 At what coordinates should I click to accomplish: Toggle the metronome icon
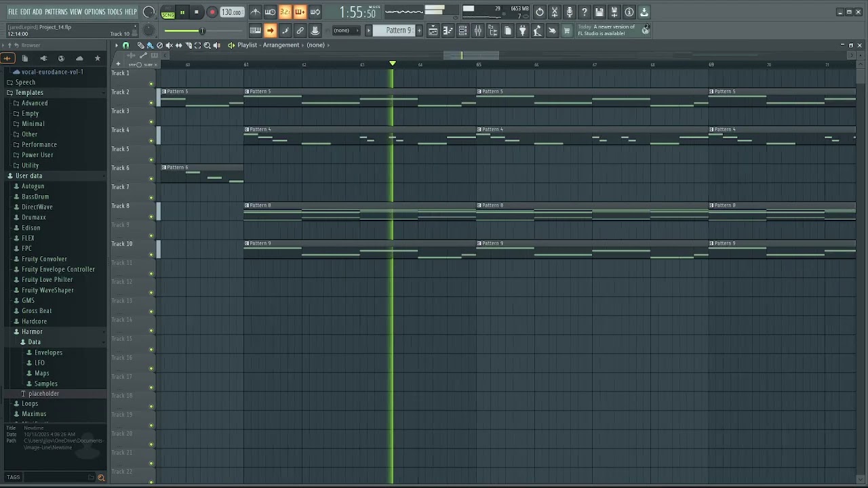255,12
